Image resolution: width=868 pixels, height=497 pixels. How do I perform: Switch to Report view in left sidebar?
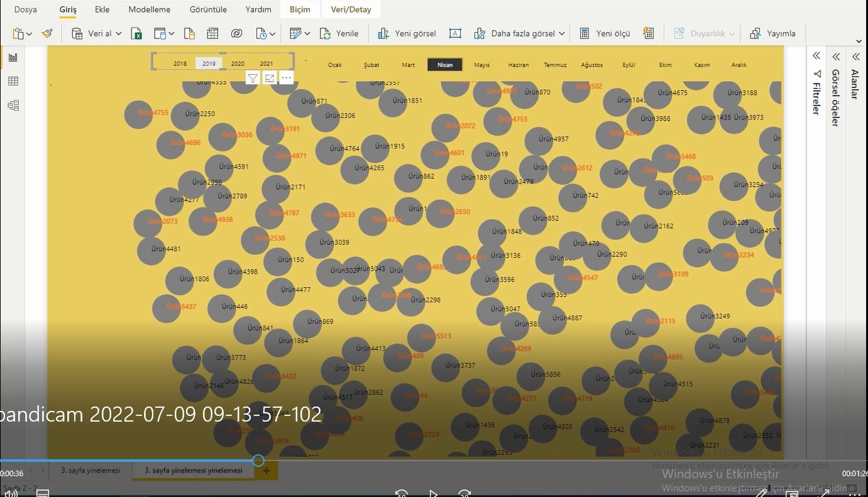point(13,57)
